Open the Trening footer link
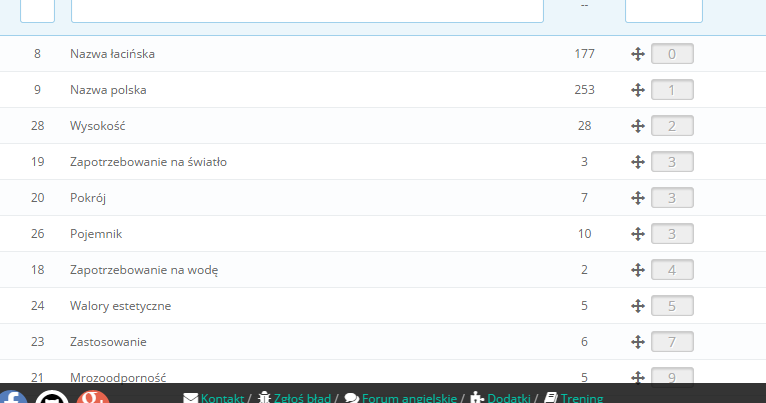This screenshot has height=403, width=766. pos(582,398)
